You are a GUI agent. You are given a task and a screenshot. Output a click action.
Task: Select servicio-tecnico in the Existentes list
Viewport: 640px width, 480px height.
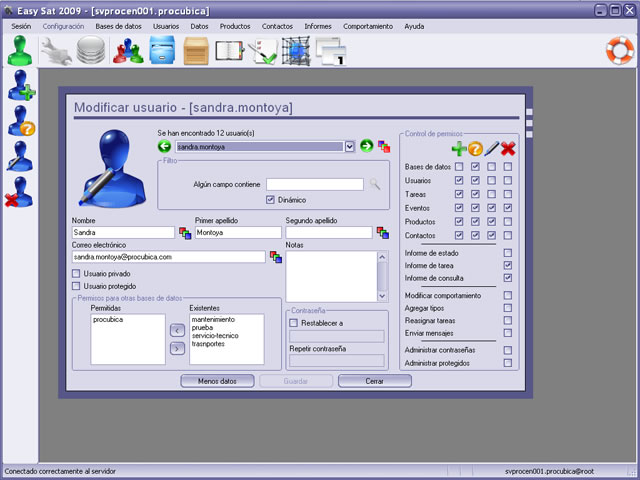(x=215, y=336)
